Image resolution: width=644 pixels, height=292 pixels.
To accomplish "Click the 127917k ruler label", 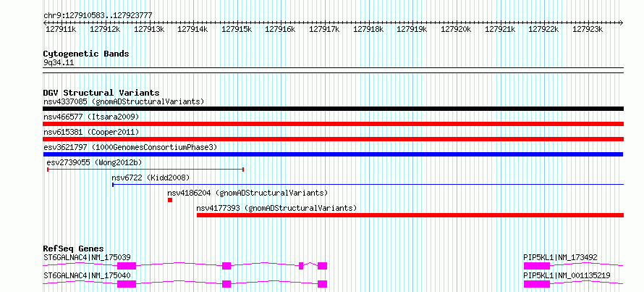I will click(x=324, y=29).
